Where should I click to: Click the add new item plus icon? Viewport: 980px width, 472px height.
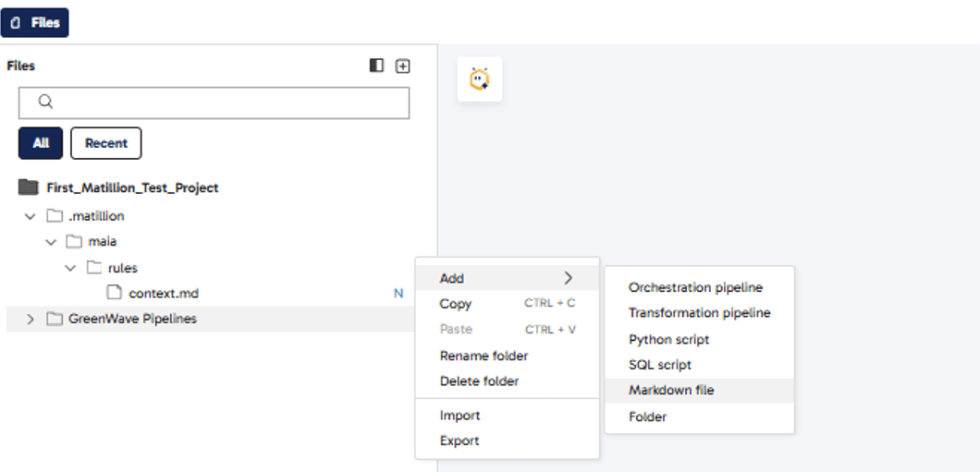(403, 66)
